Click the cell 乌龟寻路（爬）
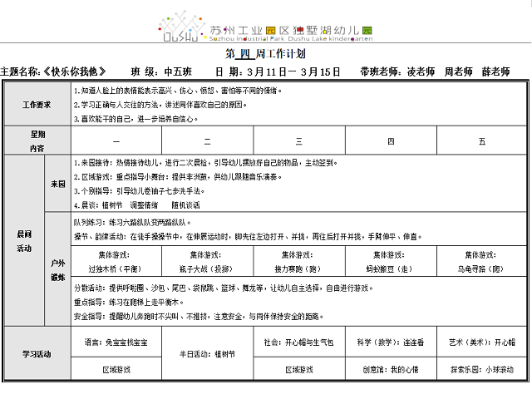Viewport: 532px width, 399px height. coord(480,262)
